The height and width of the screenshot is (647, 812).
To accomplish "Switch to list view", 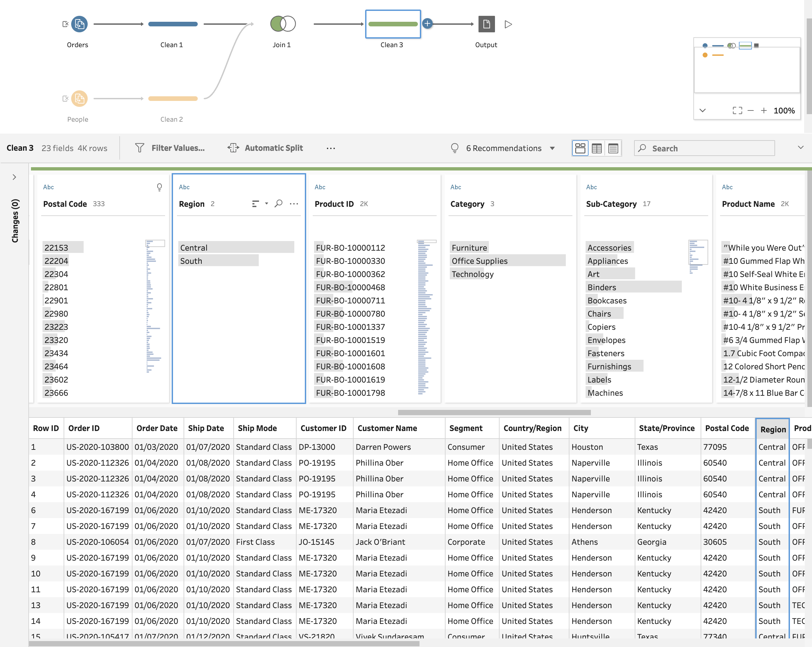I will [x=613, y=148].
